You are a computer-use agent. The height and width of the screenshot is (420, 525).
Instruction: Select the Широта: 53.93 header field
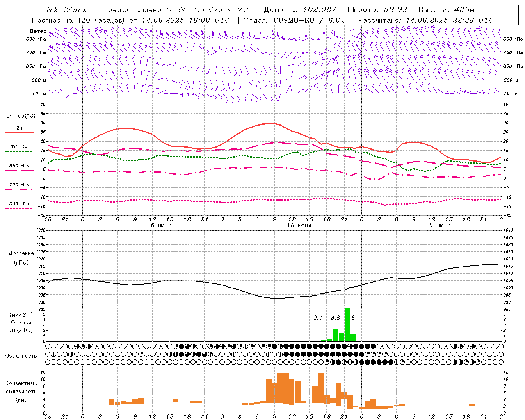pos(377,10)
